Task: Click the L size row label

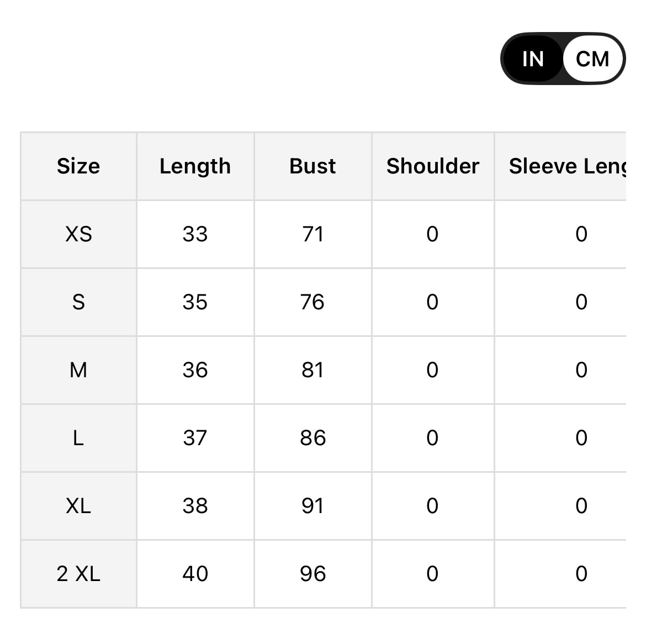Action: 78,437
